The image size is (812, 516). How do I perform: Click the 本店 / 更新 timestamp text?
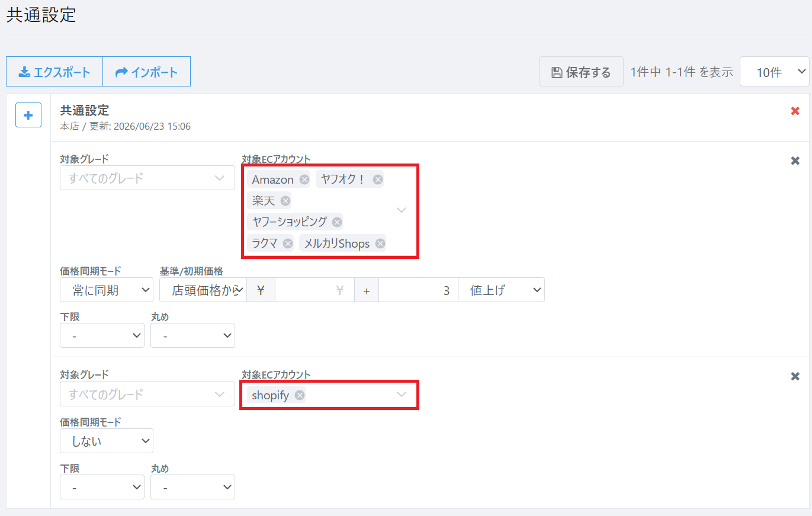point(126,126)
